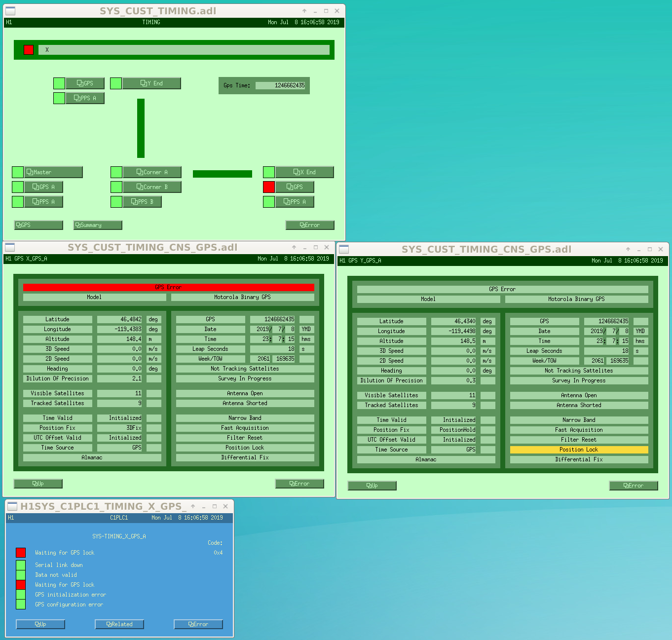Open Y End related display
Viewport: 672px width, 640px height.
tap(152, 83)
